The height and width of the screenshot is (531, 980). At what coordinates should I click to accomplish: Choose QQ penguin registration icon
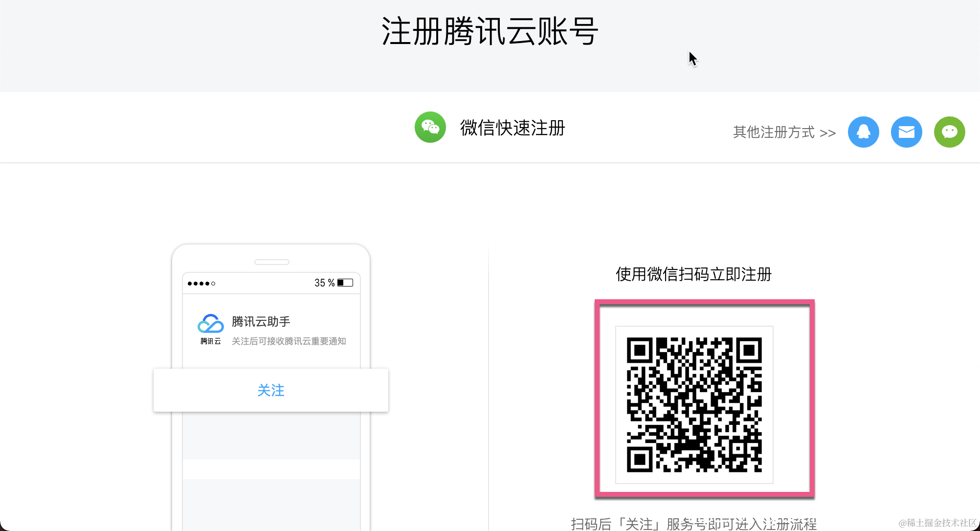click(863, 132)
